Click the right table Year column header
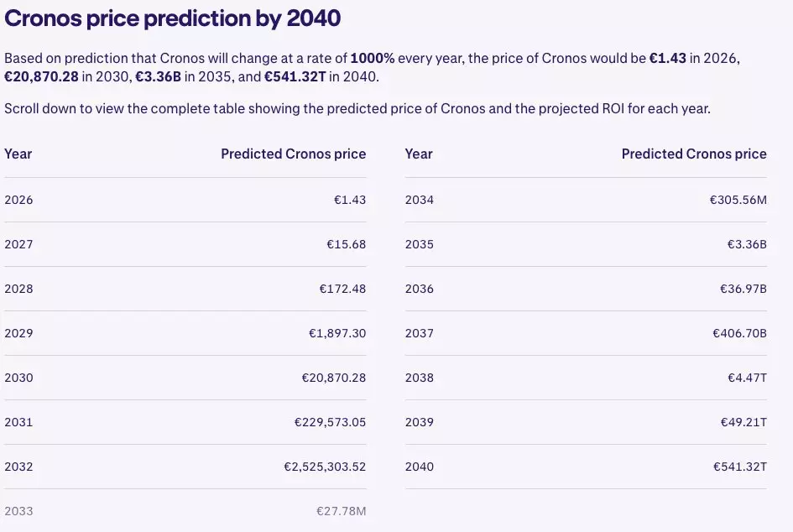 pos(419,154)
